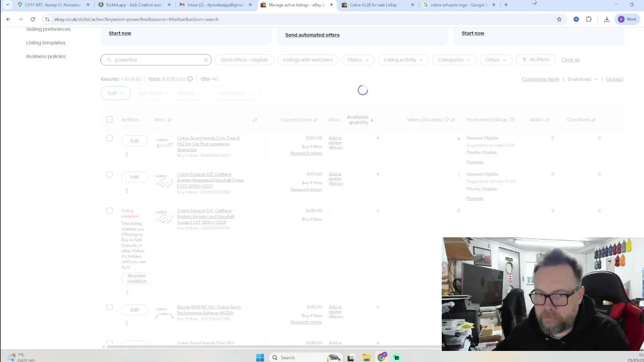Image resolution: width=644 pixels, height=362 pixels.
Task: Click Clear all filters
Action: [570, 60]
